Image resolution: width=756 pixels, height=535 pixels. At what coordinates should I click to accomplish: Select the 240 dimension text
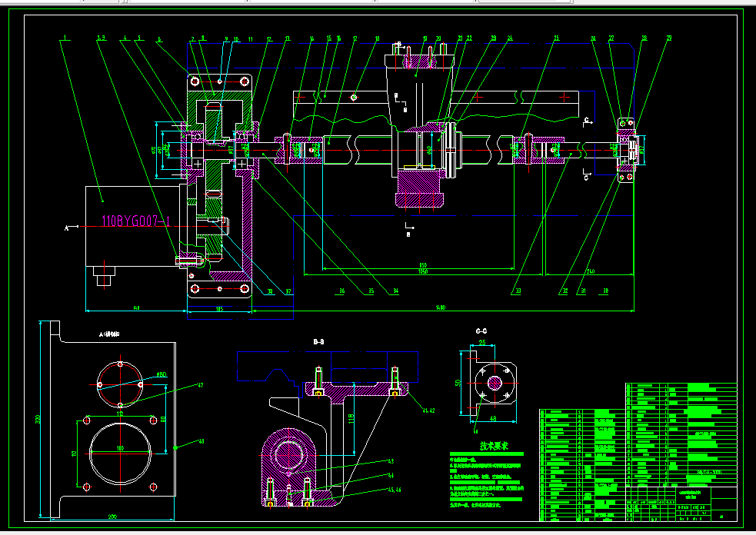(x=590, y=271)
